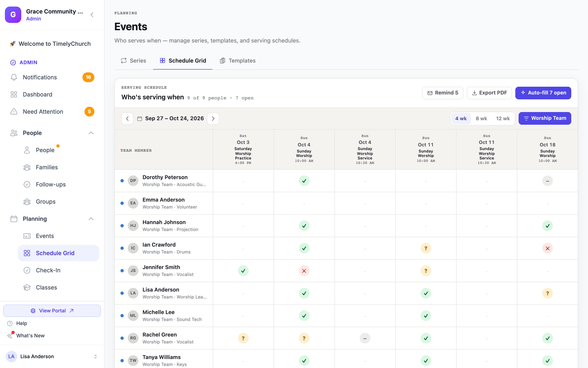The image size is (588, 368).
Task: Click Dorothy Peterson's confirmed check for Oct 4
Action: (304, 181)
